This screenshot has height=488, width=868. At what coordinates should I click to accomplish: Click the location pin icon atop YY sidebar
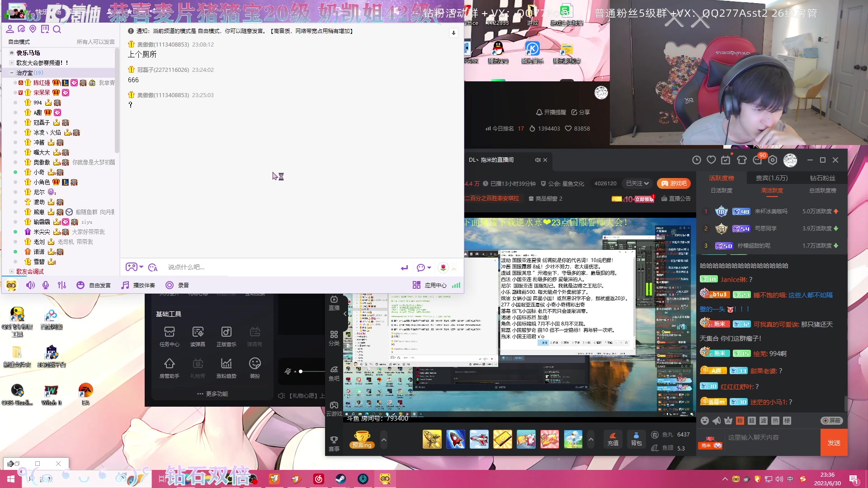[x=33, y=29]
